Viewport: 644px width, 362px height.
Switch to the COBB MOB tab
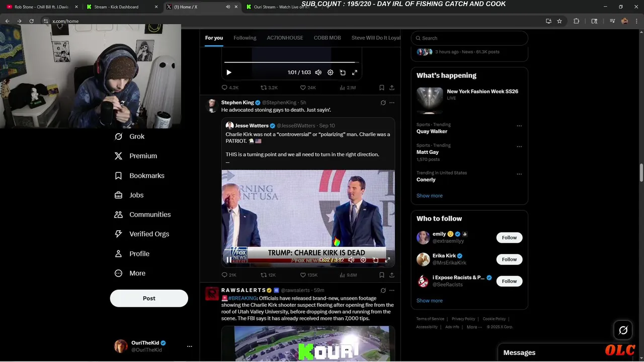327,38
